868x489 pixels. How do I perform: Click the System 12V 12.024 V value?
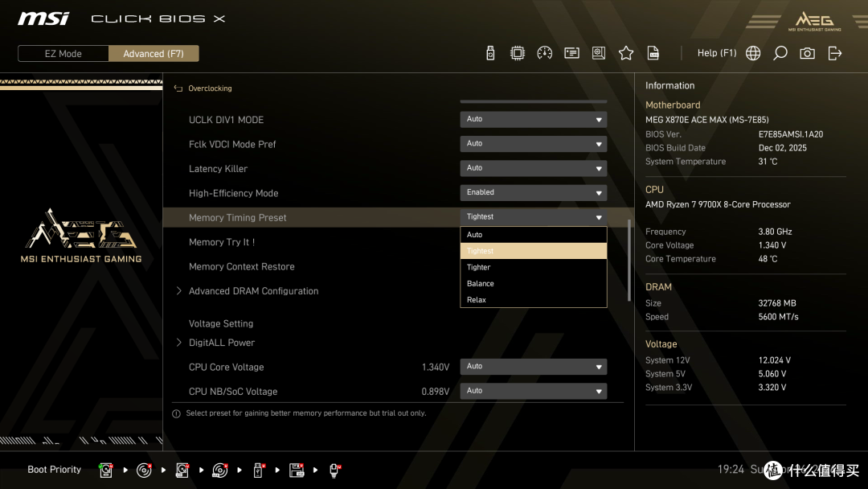tap(775, 360)
